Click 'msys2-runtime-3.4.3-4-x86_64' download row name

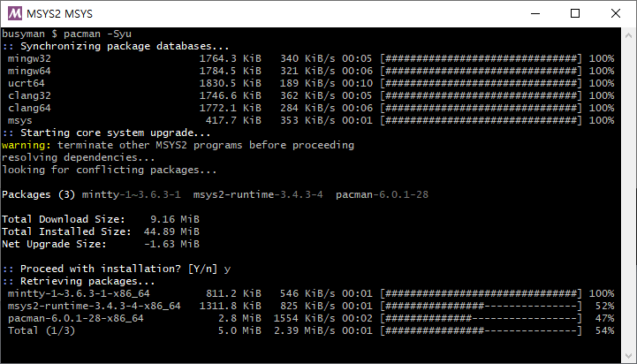click(x=95, y=306)
